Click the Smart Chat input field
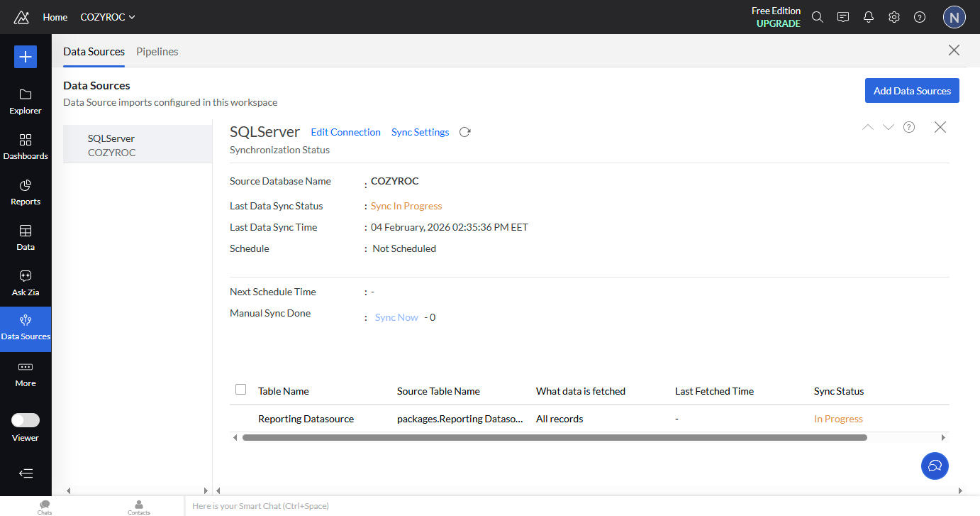980x516 pixels. point(496,506)
